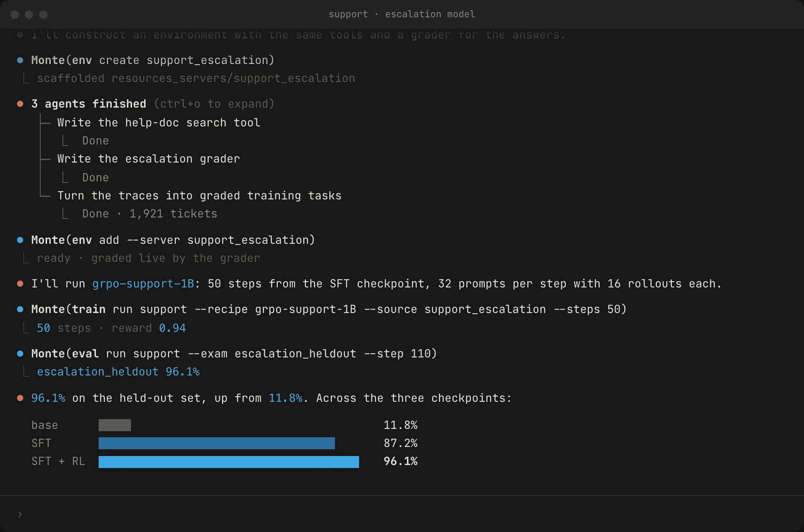Screen dimensions: 804x532
Task: Click the 'SFT + RL' chart row label
Action: click(x=58, y=461)
